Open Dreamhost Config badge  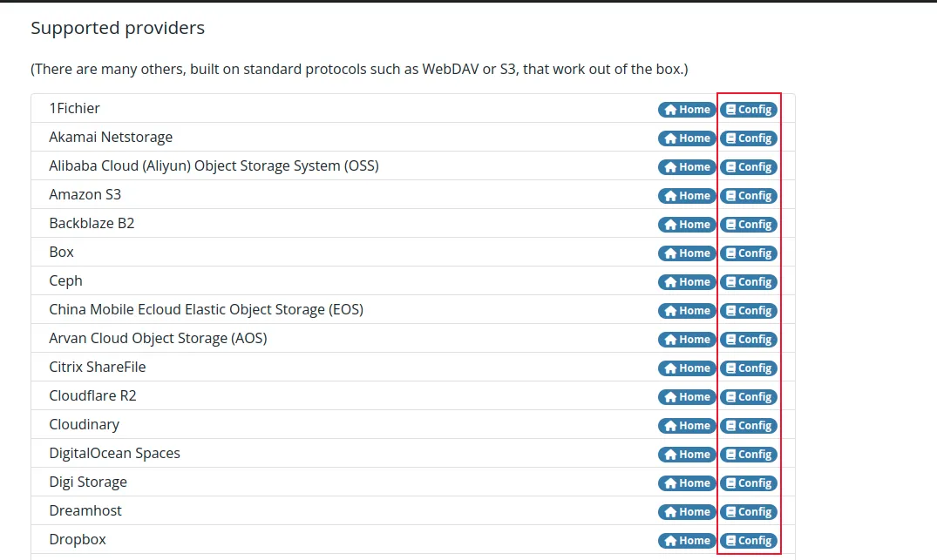(749, 512)
